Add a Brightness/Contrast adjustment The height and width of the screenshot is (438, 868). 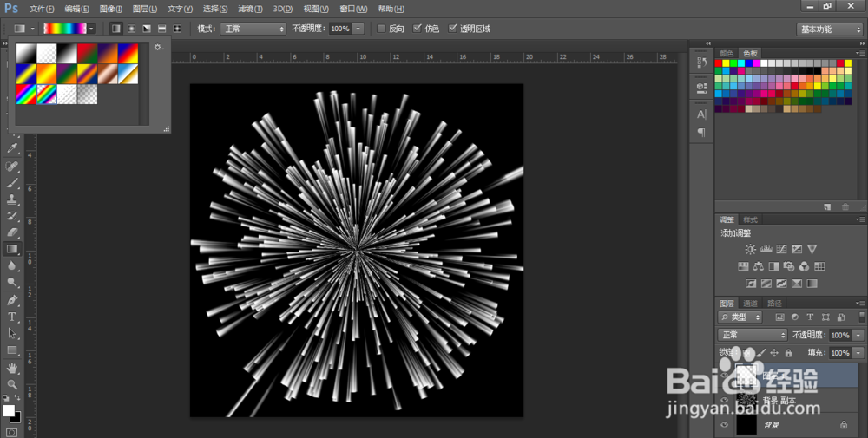pos(750,250)
